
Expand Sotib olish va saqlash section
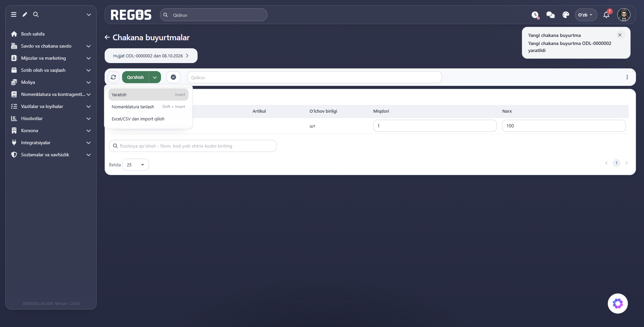point(51,70)
